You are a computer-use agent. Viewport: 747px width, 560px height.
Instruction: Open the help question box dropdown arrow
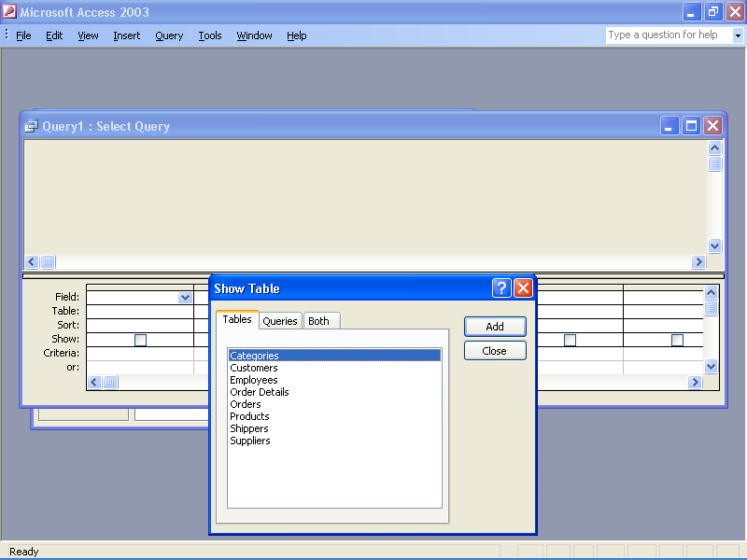pos(738,35)
